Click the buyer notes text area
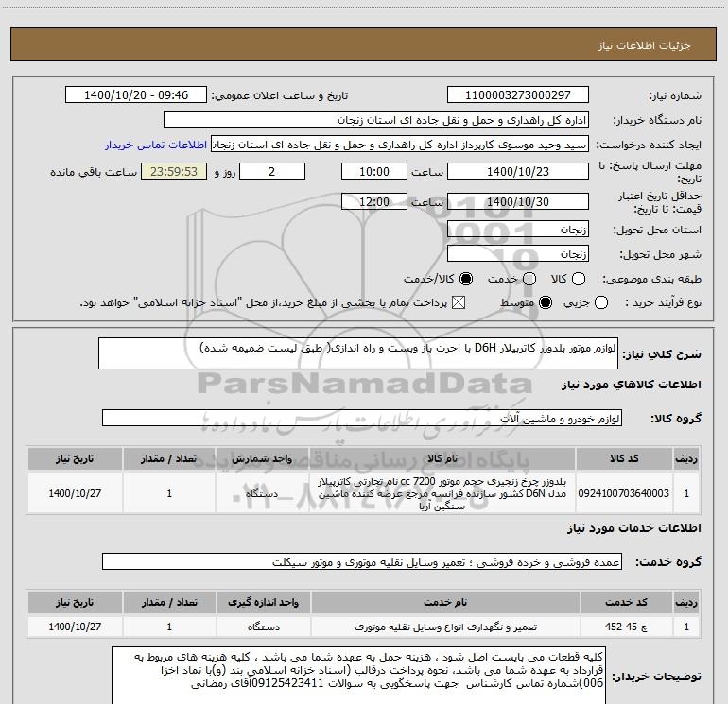Screen dimensions: 728x704 point(359,676)
